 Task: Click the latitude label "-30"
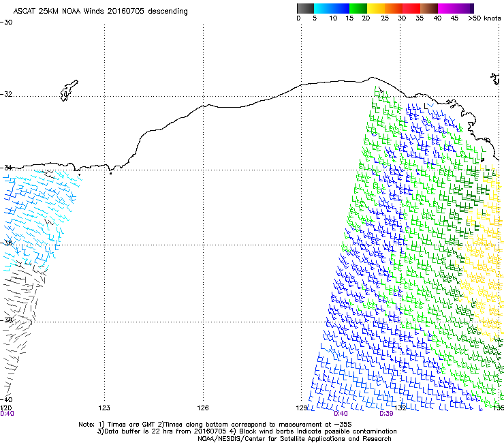click(6, 22)
